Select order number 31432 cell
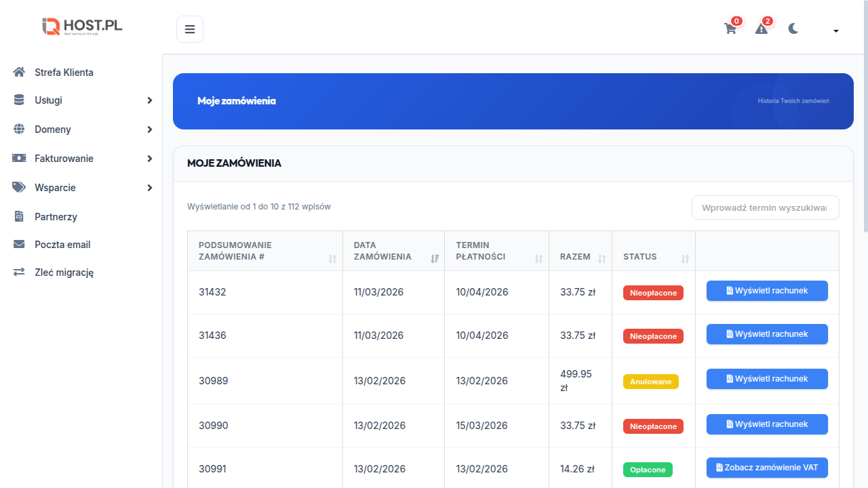868x488 pixels. (265, 292)
